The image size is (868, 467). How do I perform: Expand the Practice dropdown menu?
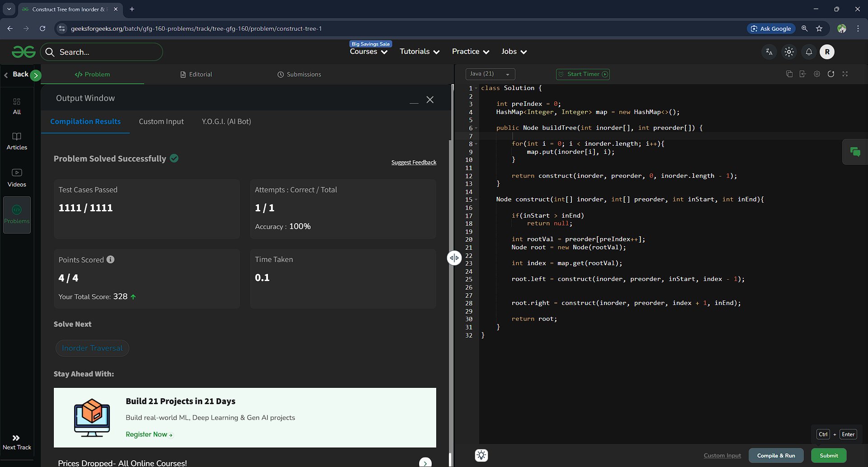tap(470, 52)
